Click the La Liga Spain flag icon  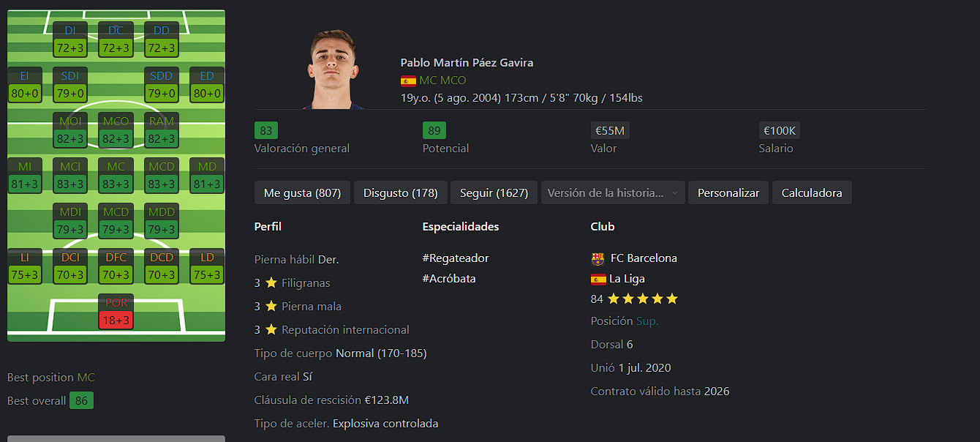pos(598,279)
